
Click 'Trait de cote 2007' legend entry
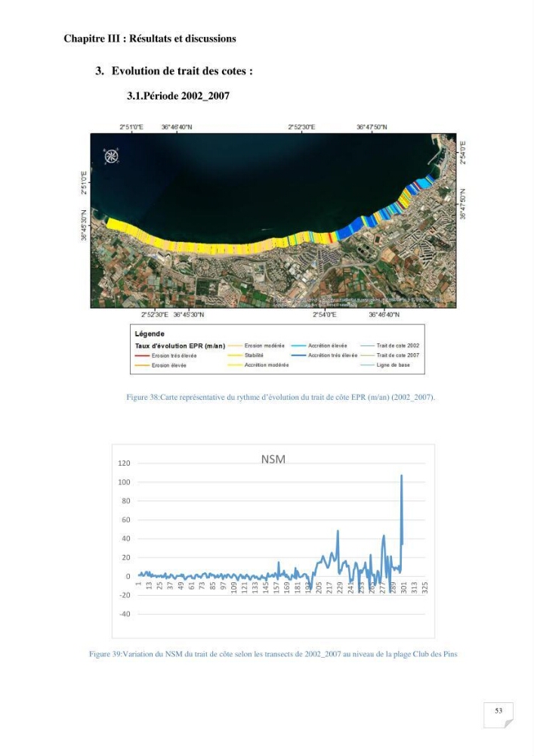point(390,355)
